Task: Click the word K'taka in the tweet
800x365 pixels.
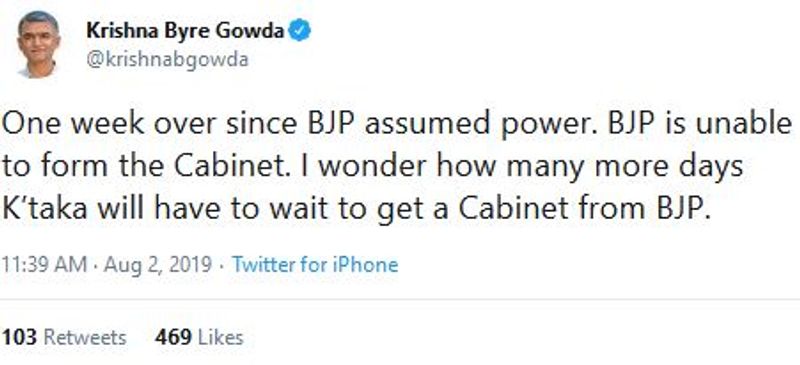Action: (45, 209)
